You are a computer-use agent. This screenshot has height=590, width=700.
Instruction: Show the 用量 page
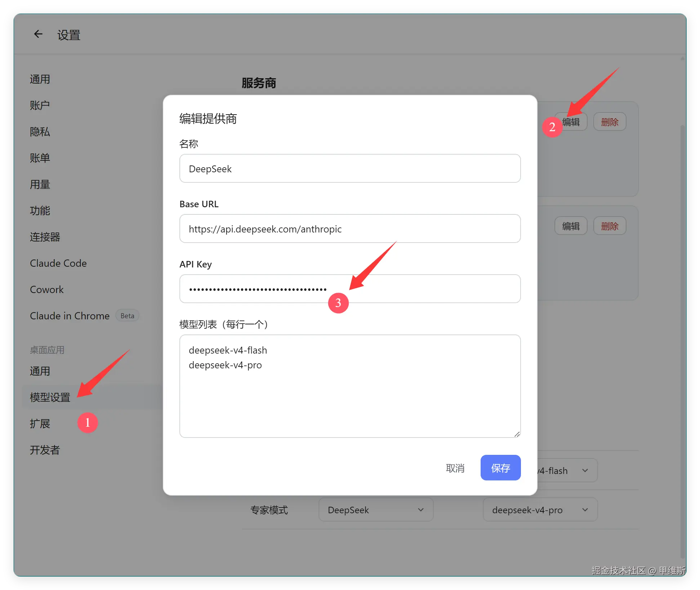tap(40, 185)
